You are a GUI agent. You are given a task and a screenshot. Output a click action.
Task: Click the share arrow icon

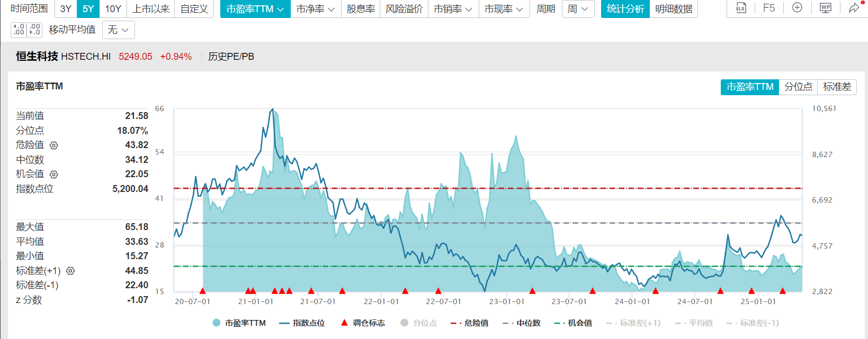point(854,8)
